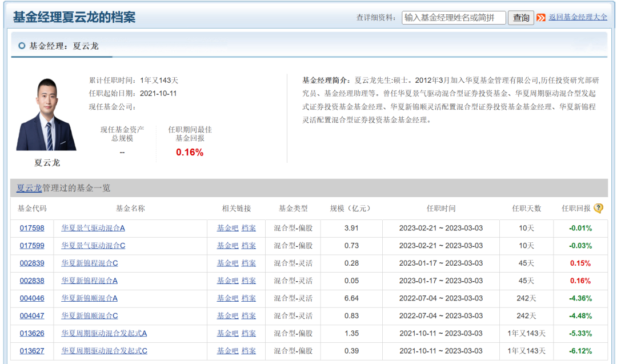Open 档案 for fund 002839
The width and height of the screenshot is (617, 364).
(x=249, y=263)
